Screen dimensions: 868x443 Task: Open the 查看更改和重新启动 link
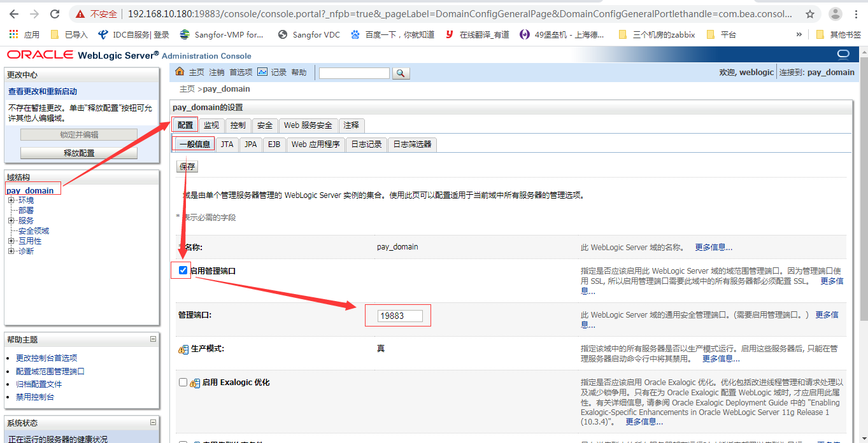[43, 92]
